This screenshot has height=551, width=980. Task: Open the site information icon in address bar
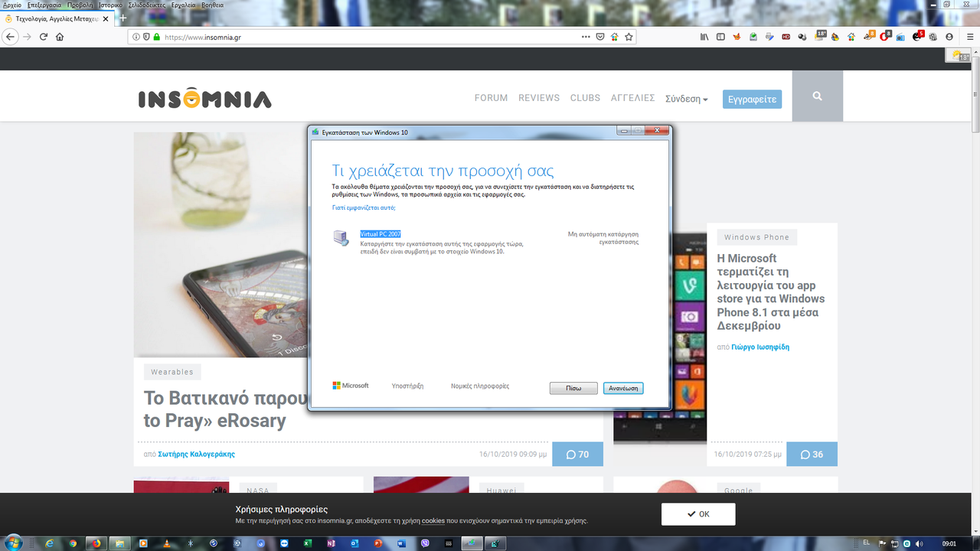(x=136, y=37)
